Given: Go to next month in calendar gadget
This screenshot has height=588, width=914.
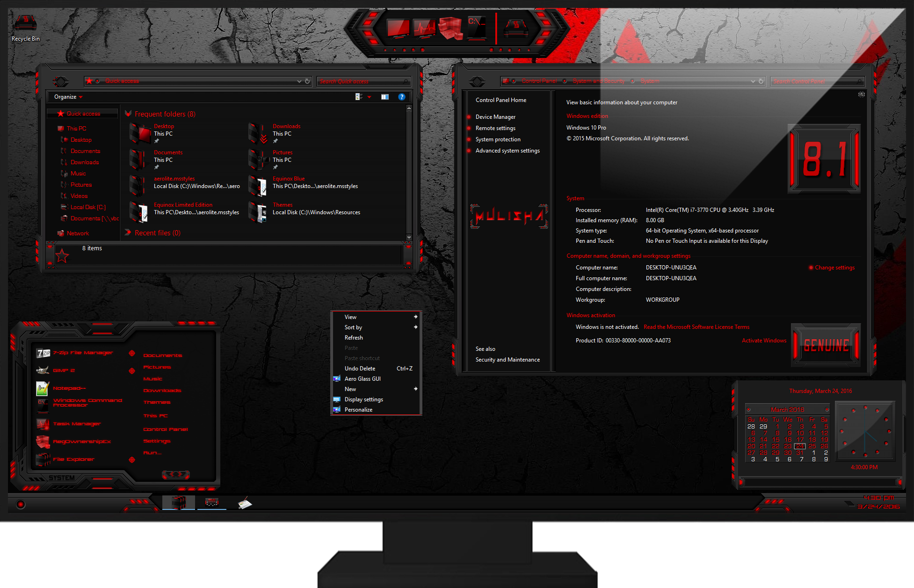Looking at the screenshot, I should [827, 409].
